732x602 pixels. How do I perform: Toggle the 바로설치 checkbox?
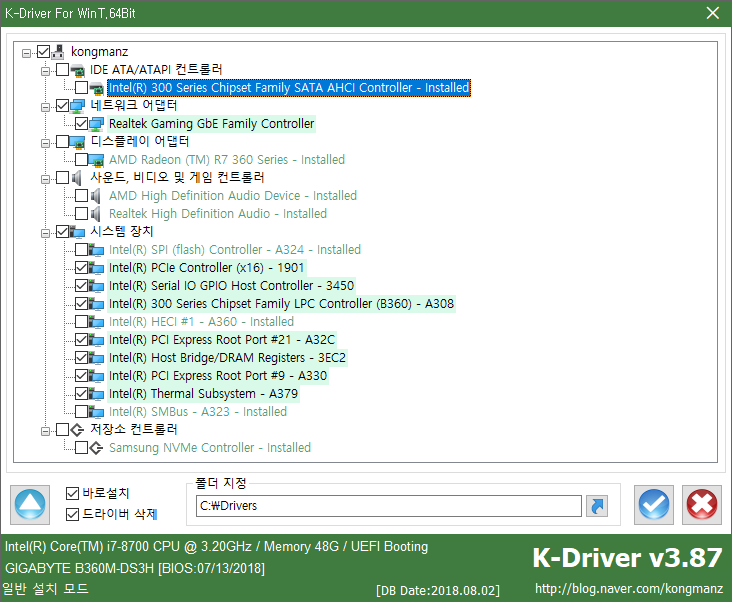[72, 493]
